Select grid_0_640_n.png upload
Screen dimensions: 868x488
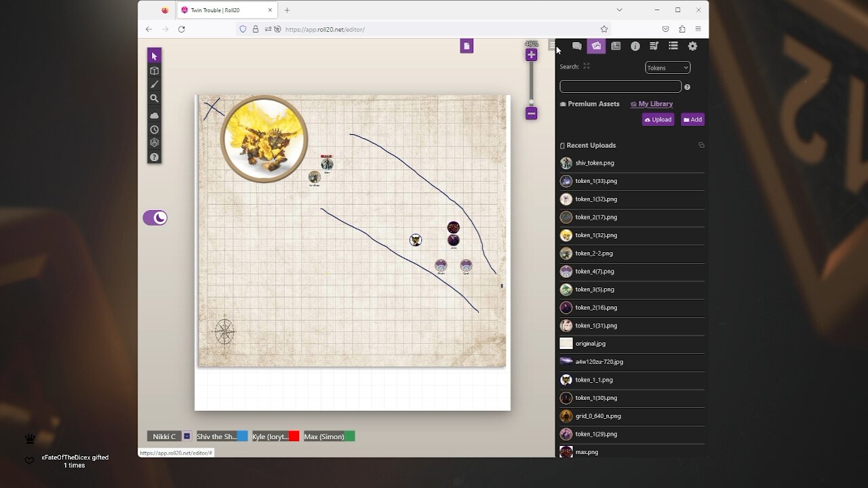pos(632,415)
